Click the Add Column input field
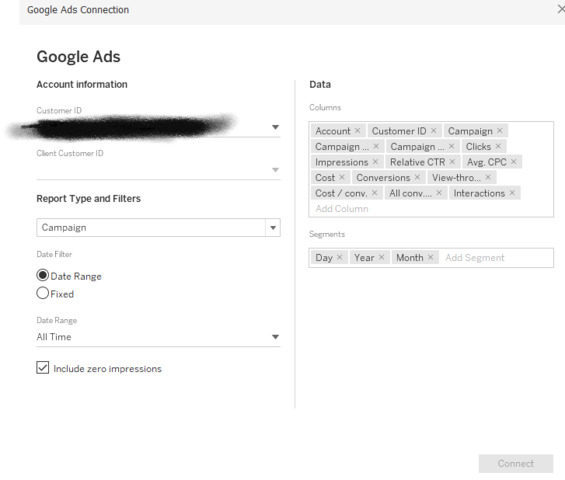 coord(342,209)
